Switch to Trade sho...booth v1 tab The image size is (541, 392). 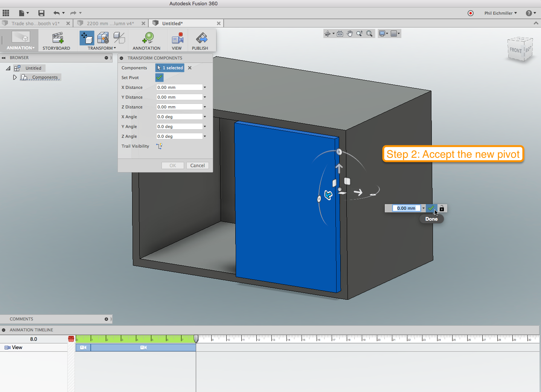tap(35, 23)
